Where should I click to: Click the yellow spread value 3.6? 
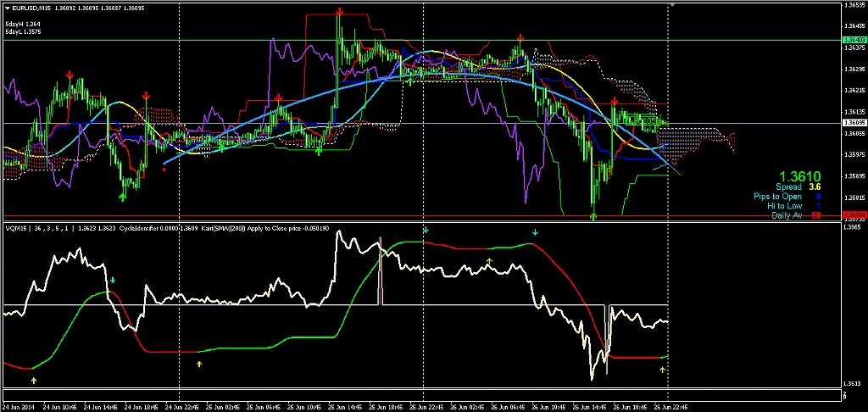815,187
